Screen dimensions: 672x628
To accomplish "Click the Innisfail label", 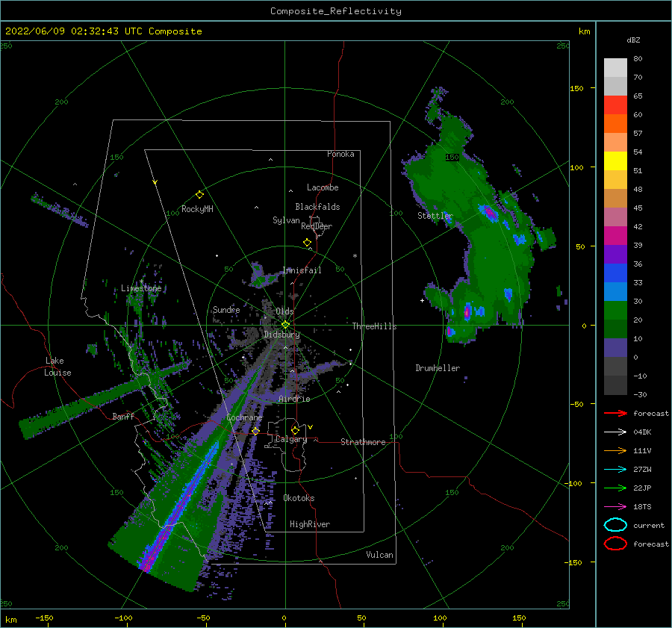I will click(x=302, y=270).
